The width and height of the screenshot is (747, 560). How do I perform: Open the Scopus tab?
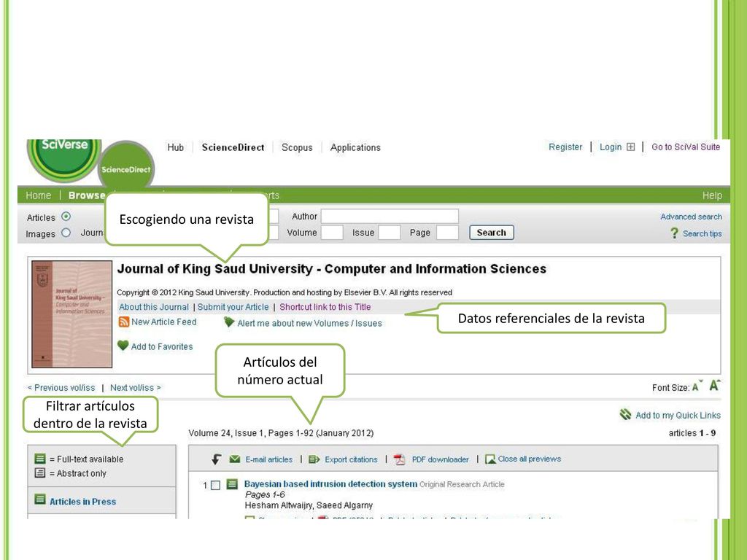tap(297, 147)
